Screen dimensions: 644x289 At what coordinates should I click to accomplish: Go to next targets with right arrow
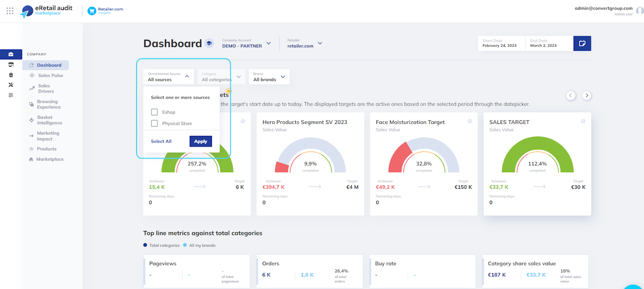(x=587, y=95)
